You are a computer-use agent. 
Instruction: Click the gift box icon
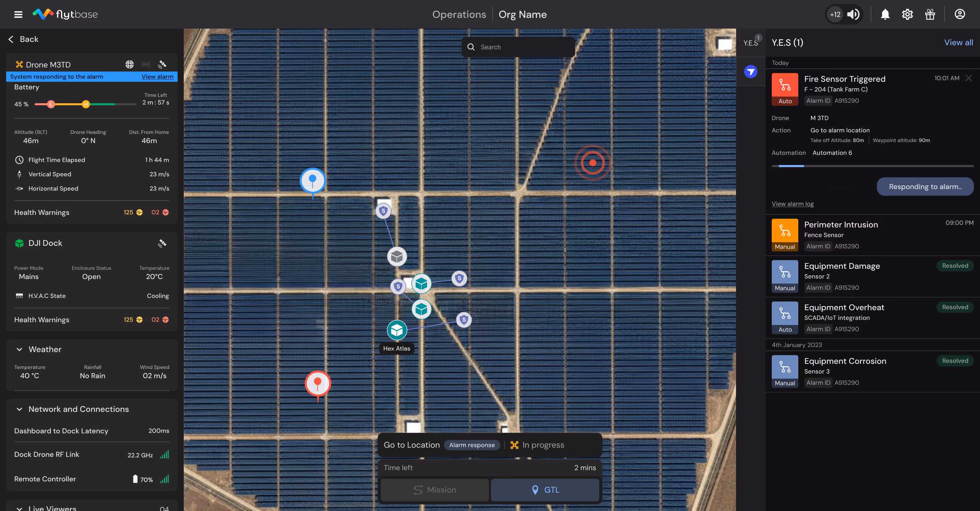(930, 14)
